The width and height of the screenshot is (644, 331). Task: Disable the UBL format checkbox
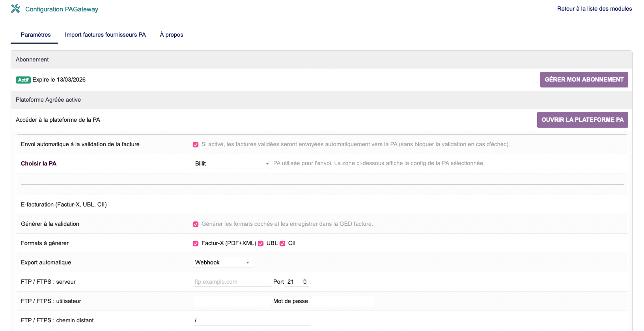[261, 244]
